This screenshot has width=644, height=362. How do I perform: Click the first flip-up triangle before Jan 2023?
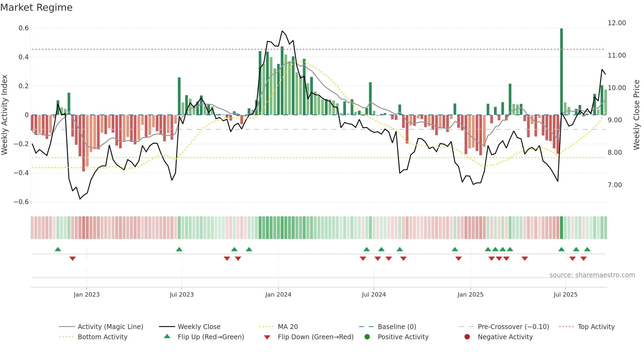coord(58,249)
